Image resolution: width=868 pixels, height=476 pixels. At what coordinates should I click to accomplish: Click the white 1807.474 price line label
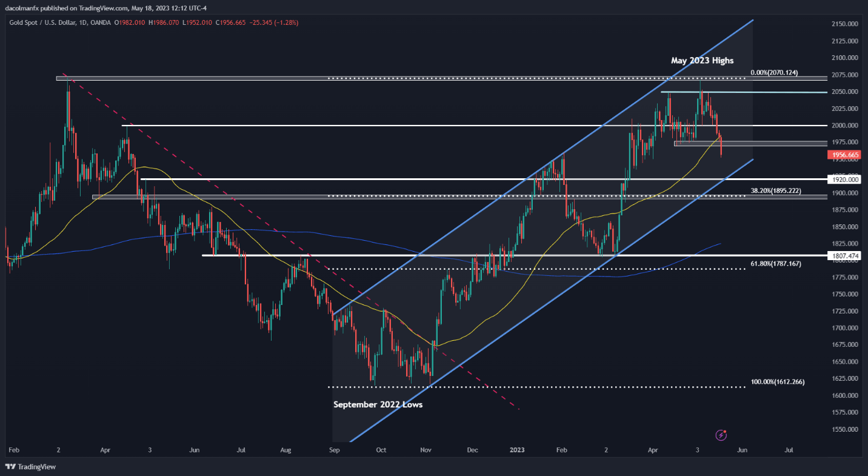(843, 256)
